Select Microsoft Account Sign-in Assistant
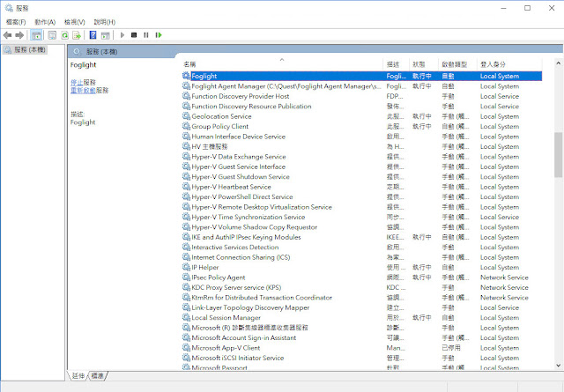564x392 pixels. pyautogui.click(x=361, y=337)
